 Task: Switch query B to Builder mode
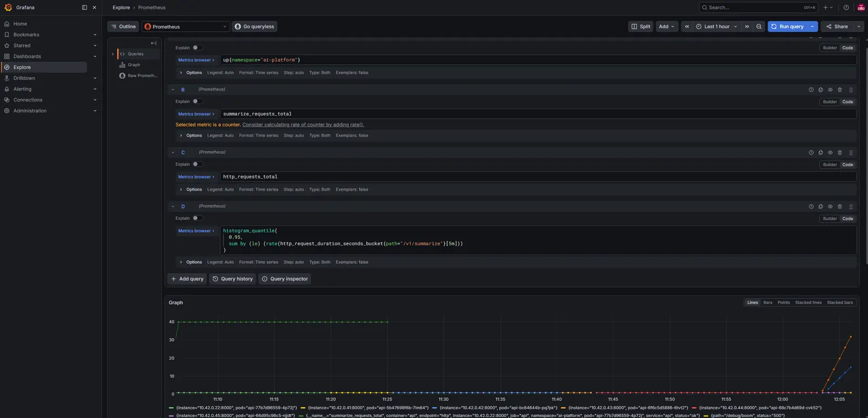pyautogui.click(x=829, y=102)
